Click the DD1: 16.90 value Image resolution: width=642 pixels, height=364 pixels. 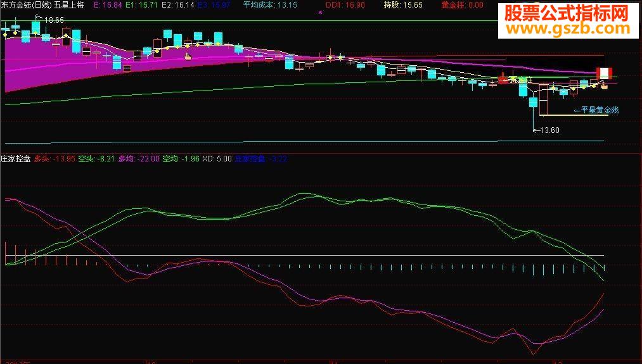pyautogui.click(x=345, y=5)
